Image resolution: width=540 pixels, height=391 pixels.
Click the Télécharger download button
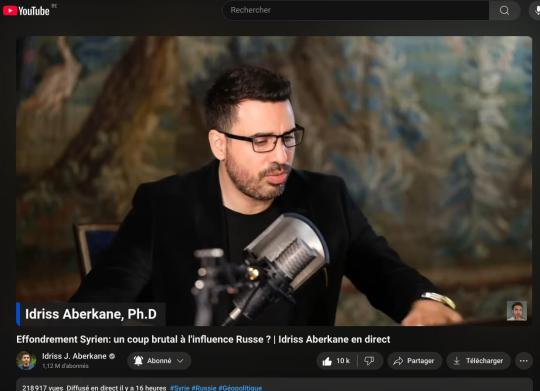(478, 361)
